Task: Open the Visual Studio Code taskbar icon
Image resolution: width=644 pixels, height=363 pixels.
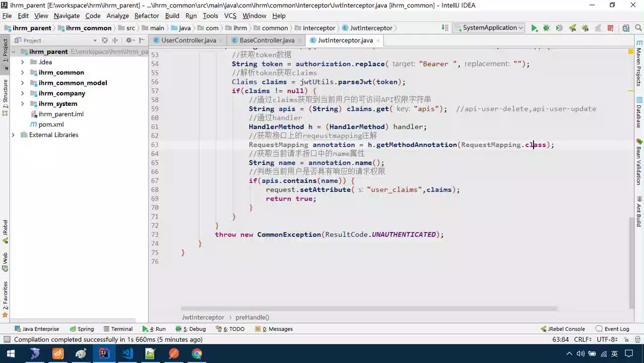Action: (127, 354)
